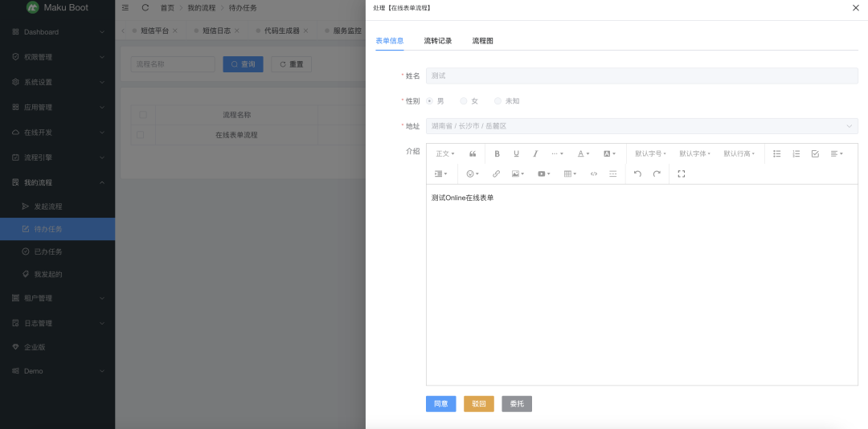Open the 默认字号 font size dropdown
Image resolution: width=868 pixels, height=429 pixels.
click(x=650, y=153)
